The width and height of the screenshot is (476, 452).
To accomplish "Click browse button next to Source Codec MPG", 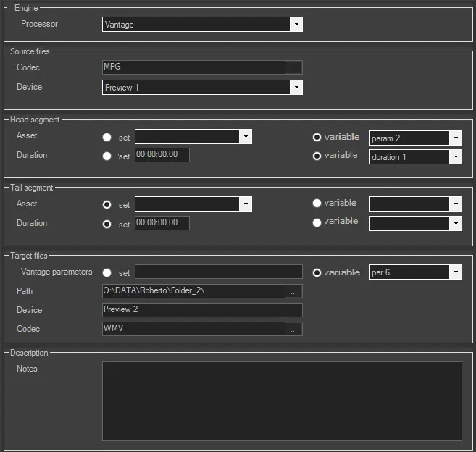I will coord(293,68).
